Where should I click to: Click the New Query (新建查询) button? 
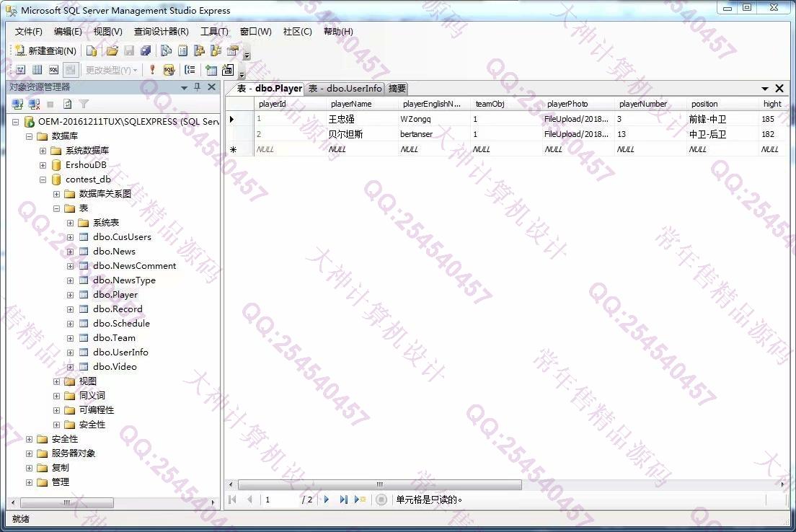click(x=45, y=50)
